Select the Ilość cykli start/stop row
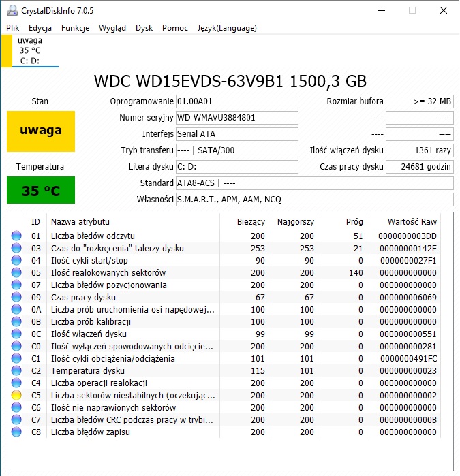This screenshot has width=460, height=476. point(224,260)
